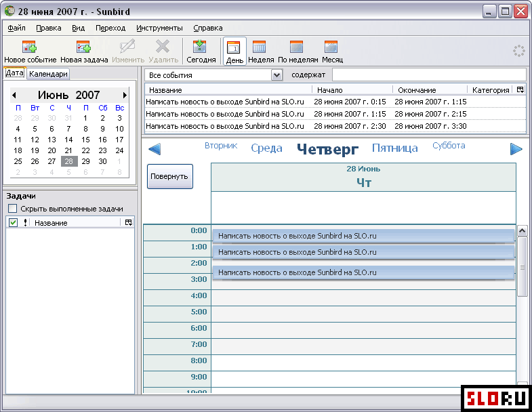Open the Правка menu
The width and height of the screenshot is (532, 412).
click(49, 28)
